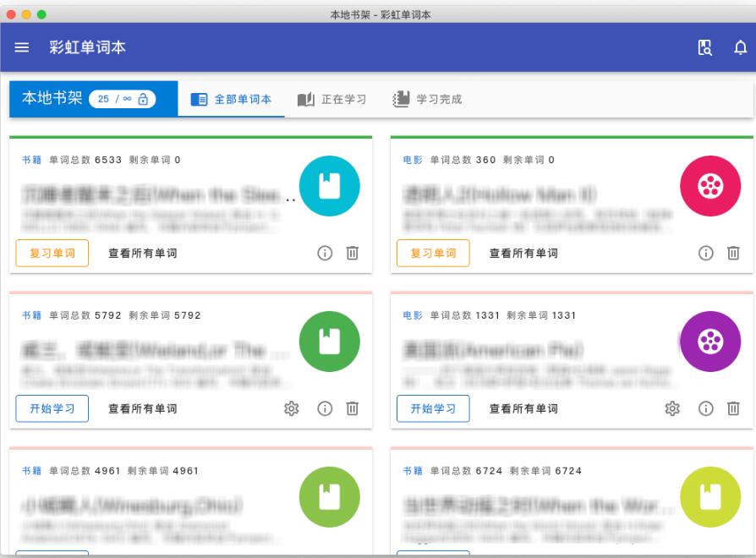756x558 pixels.
Task: Click teal book icon on 6533-word card
Action: pyautogui.click(x=329, y=186)
